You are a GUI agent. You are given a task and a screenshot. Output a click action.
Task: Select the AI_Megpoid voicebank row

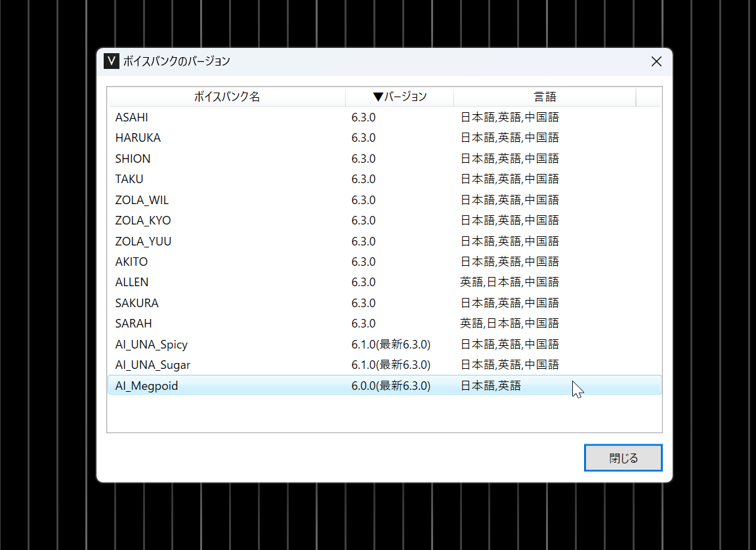(x=385, y=385)
